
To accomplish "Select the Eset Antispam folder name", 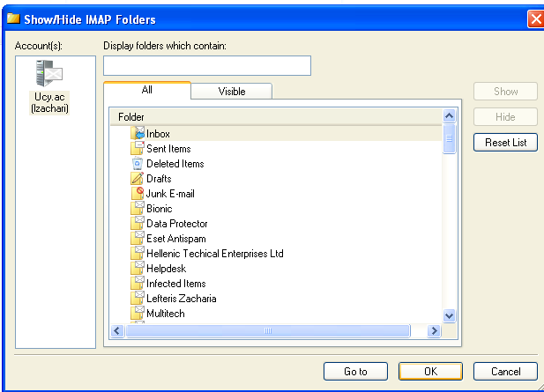I will (x=176, y=239).
